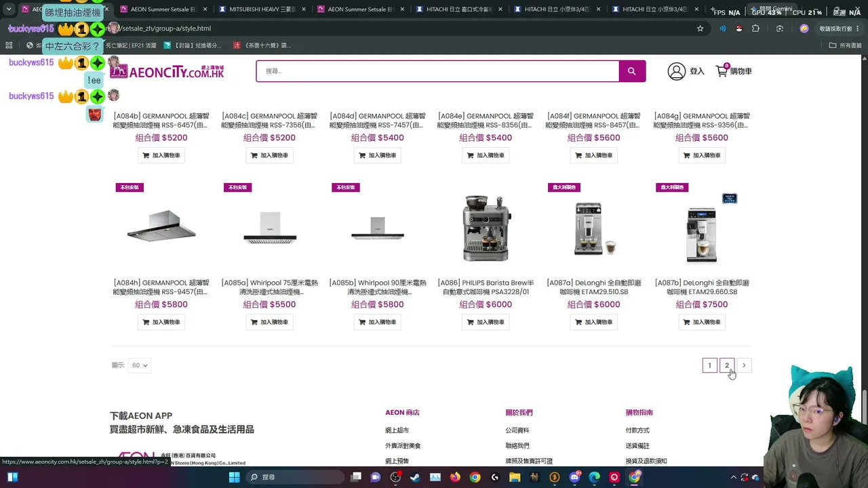Add A084e GERMANPOOL RSS-8356 to cart
Image resolution: width=868 pixels, height=488 pixels.
[486, 155]
